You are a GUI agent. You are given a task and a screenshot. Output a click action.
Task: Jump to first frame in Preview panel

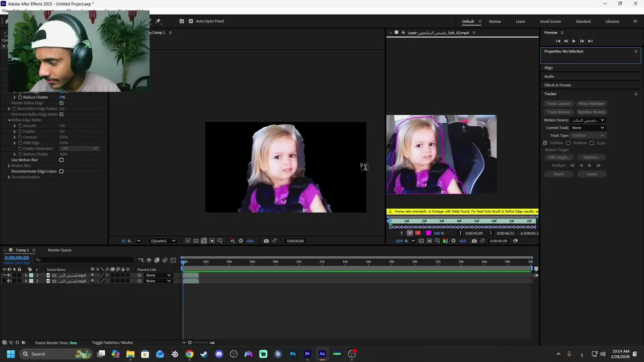click(x=557, y=41)
